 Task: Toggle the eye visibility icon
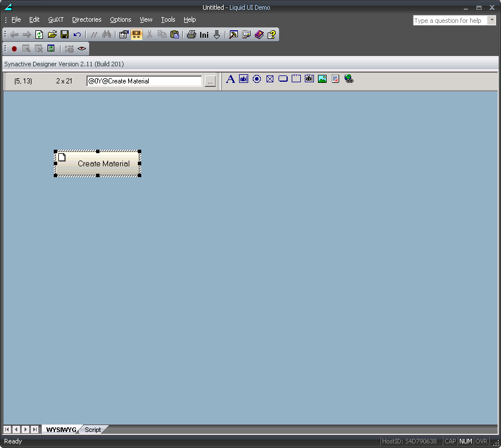pos(82,49)
